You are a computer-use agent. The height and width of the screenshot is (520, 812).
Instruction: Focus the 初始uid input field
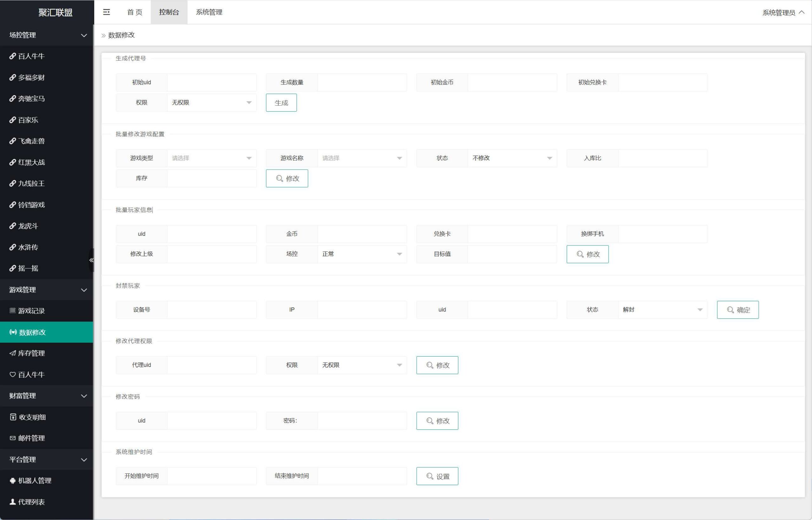click(x=212, y=83)
